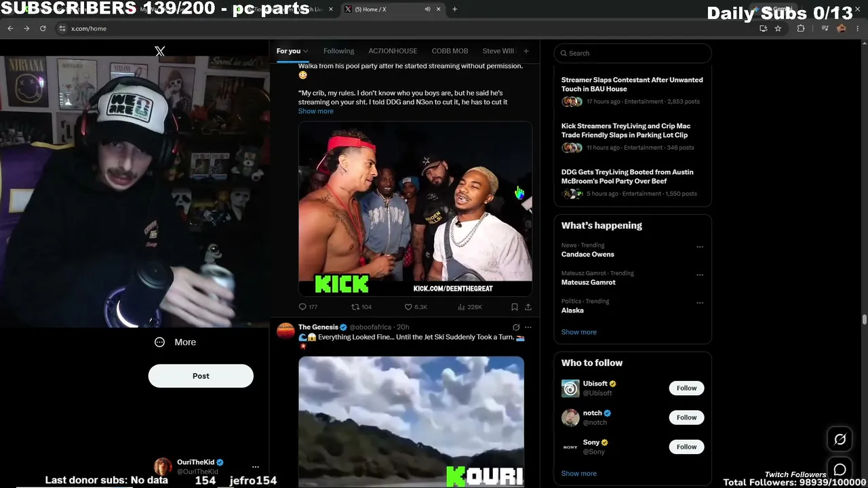Bookmark this page with the star icon
The width and height of the screenshot is (868, 488).
pos(778,28)
